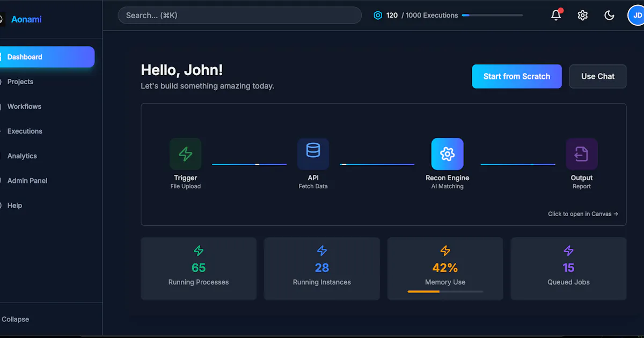Focus the Search field

[240, 15]
